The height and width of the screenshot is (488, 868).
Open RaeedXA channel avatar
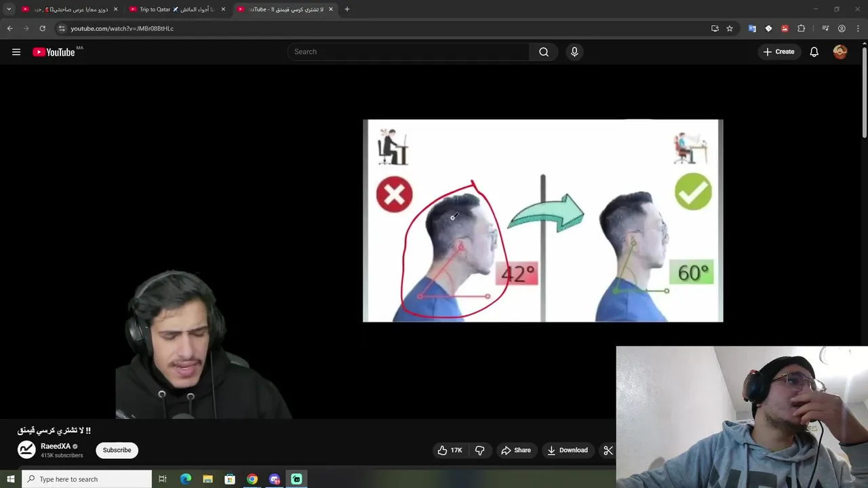pyautogui.click(x=26, y=450)
